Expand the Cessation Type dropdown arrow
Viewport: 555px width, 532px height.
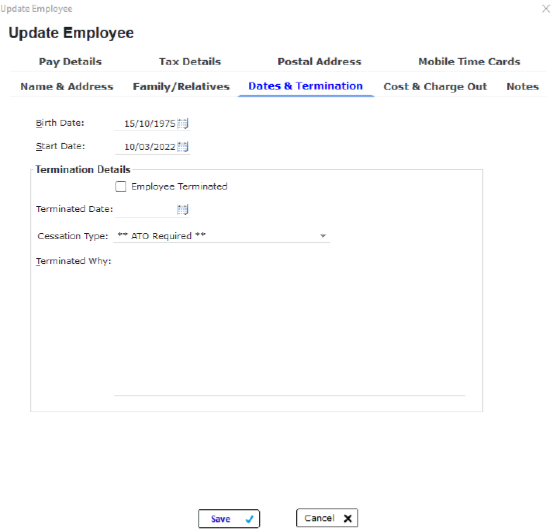(x=323, y=236)
